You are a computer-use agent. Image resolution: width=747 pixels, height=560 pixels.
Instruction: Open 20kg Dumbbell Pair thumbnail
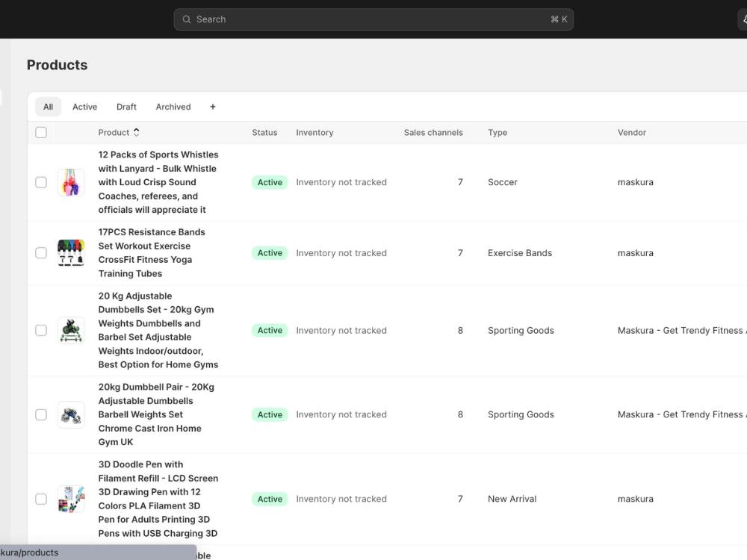[71, 414]
